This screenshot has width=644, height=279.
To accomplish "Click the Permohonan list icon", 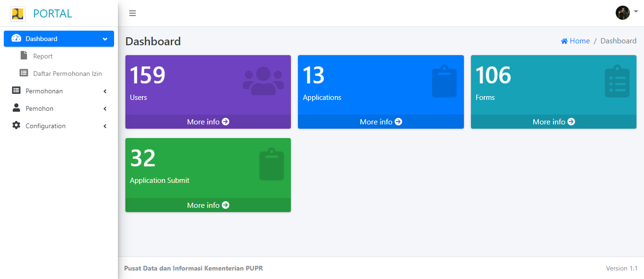I will click(x=16, y=90).
